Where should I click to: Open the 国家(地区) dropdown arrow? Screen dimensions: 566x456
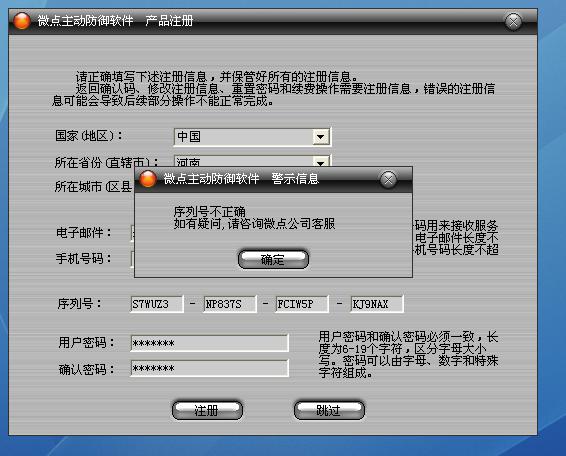321,137
